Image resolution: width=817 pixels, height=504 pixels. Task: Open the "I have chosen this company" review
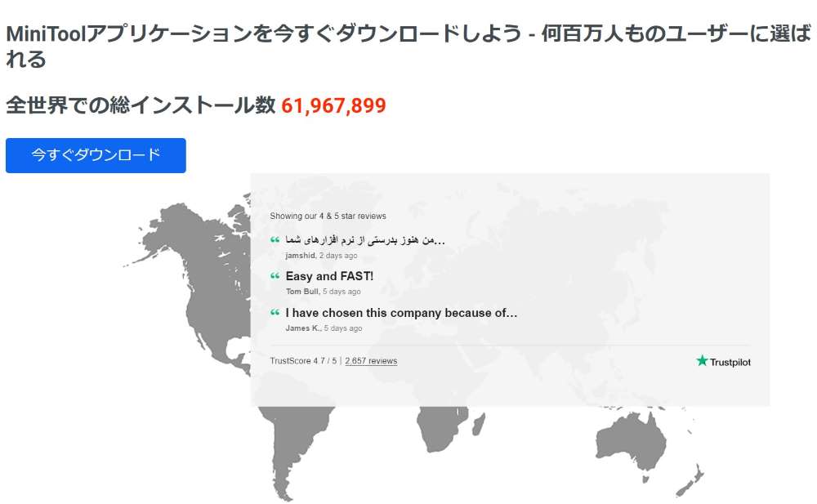(x=401, y=313)
